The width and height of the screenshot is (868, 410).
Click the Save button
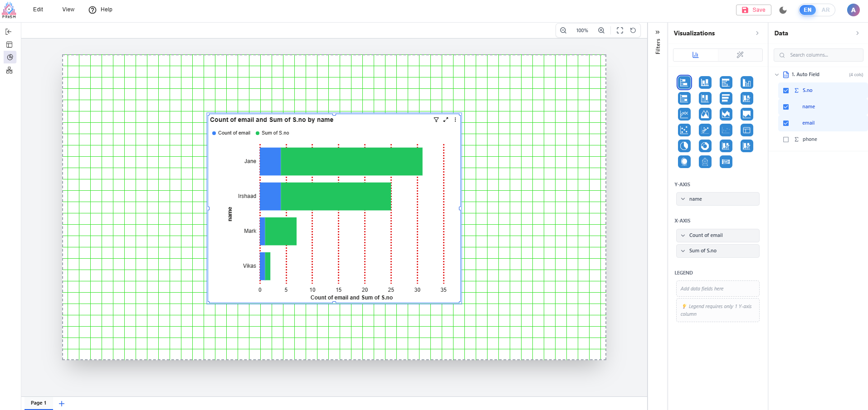[x=753, y=10]
